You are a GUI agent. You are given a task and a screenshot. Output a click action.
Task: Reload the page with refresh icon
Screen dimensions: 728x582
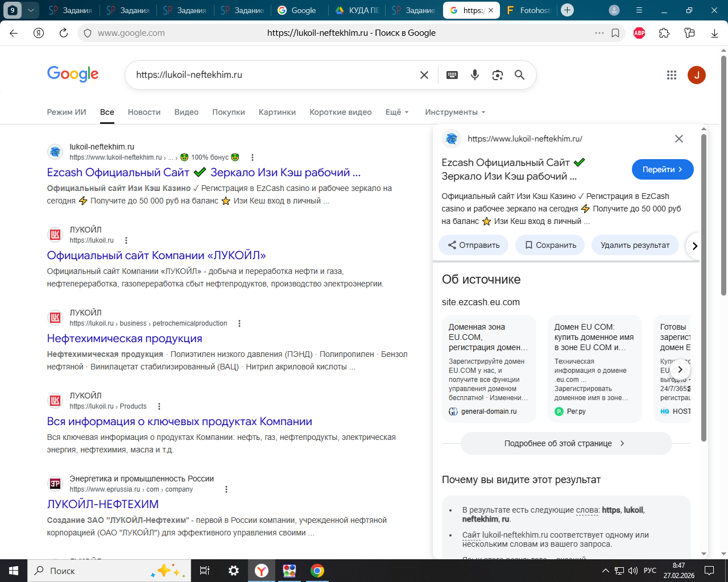[x=64, y=33]
